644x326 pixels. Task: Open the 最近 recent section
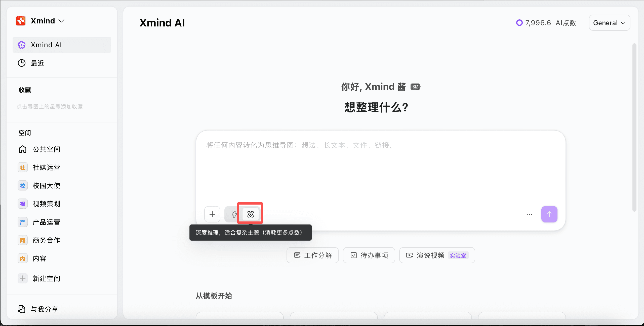(62, 63)
